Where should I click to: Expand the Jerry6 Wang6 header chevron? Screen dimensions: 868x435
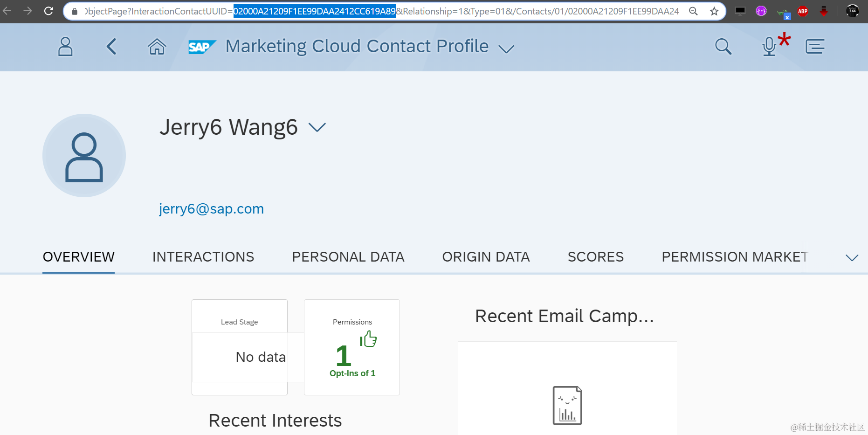click(317, 127)
